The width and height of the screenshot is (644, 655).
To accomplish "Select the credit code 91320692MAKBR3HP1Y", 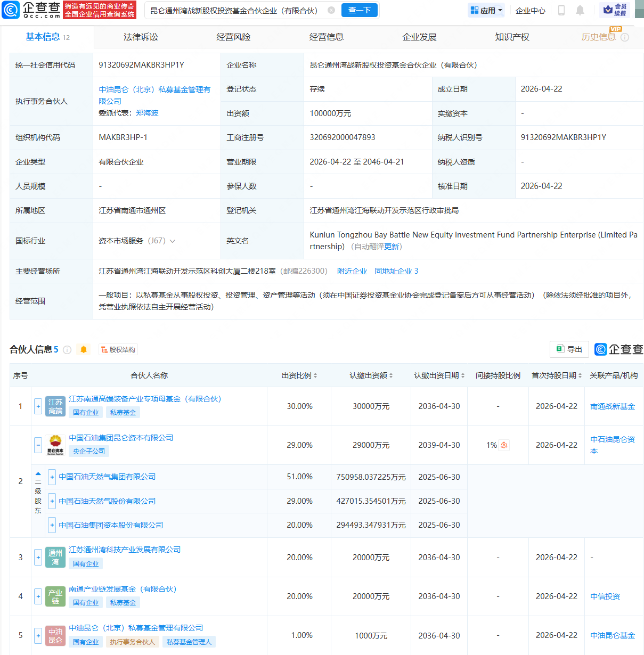I will click(x=141, y=65).
